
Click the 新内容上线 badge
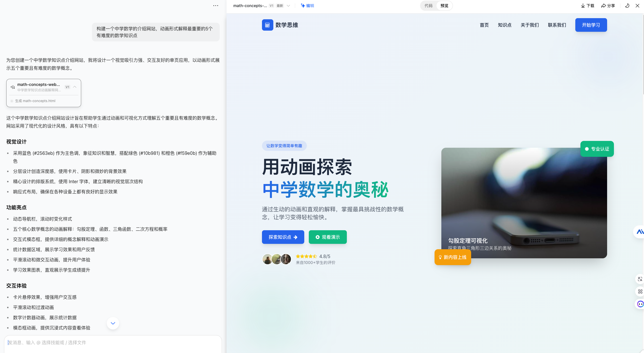point(452,257)
